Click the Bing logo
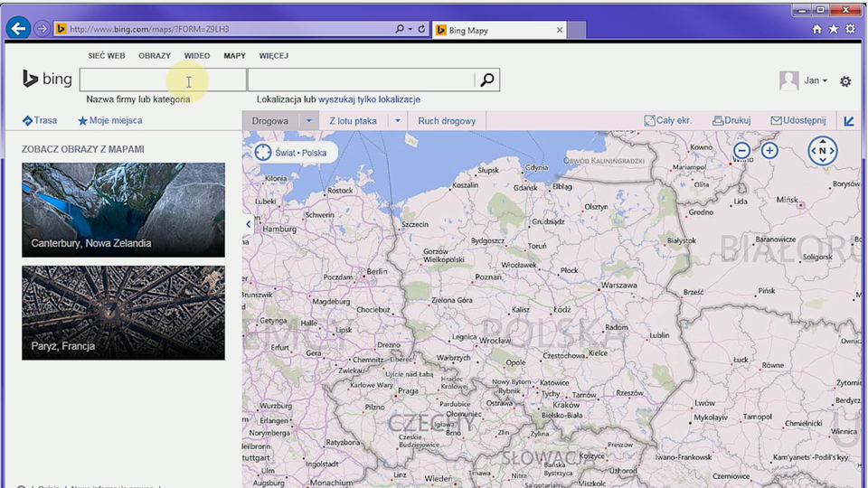The height and width of the screenshot is (488, 868). click(x=47, y=80)
